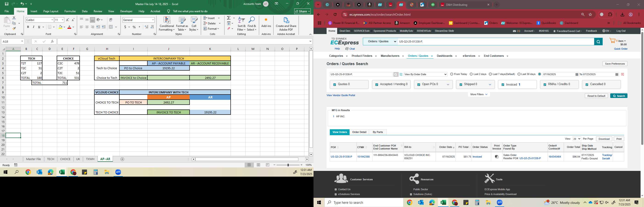This screenshot has height=207, width=644.
Task: Toggle the Shipped 0 checkbox
Action: click(x=461, y=85)
